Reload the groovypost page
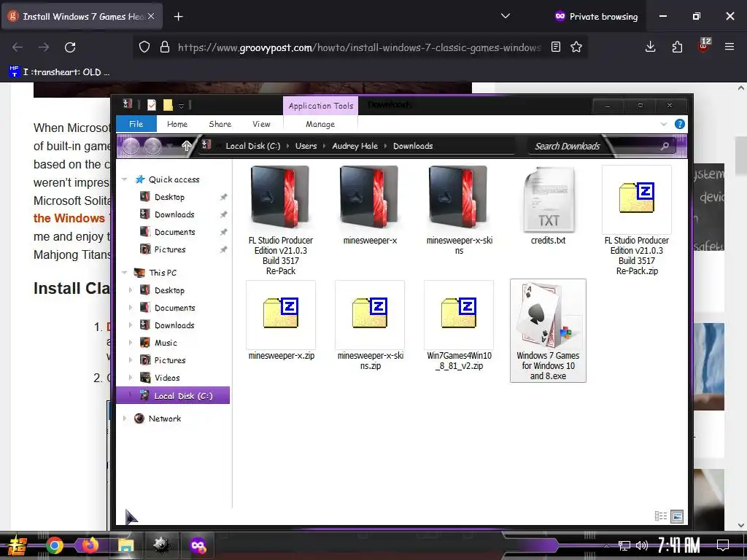 coord(70,47)
